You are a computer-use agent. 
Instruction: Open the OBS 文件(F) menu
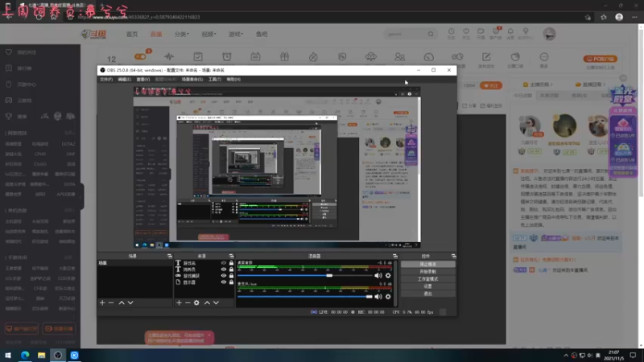106,80
